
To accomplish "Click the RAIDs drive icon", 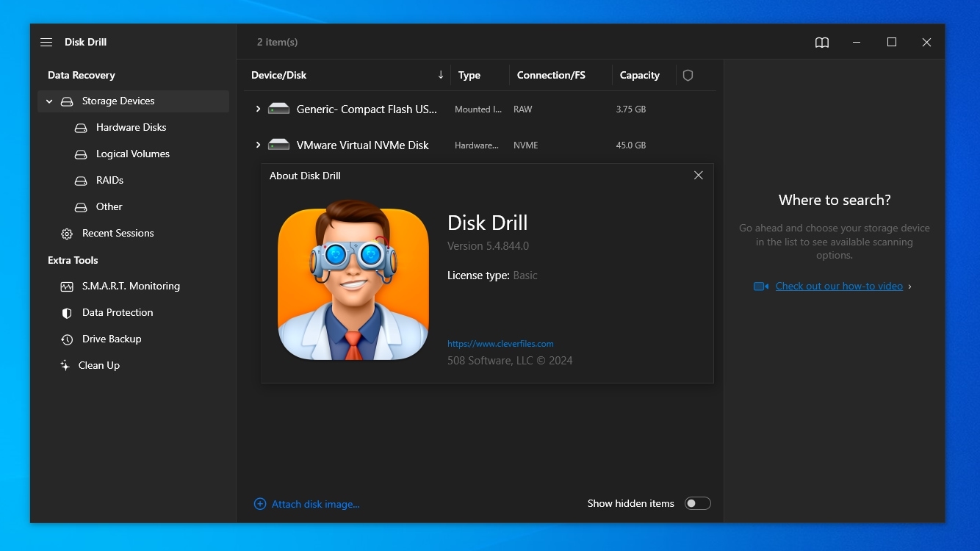I will (x=81, y=181).
